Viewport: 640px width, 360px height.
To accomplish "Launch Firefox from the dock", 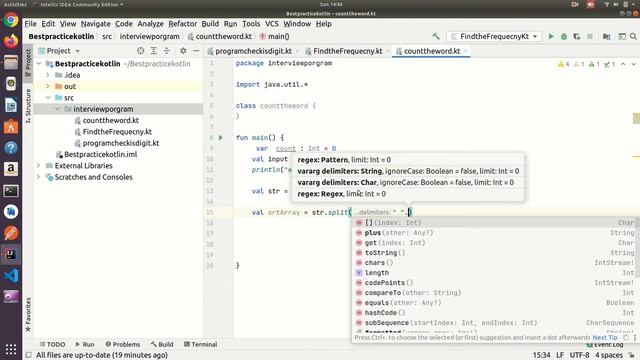I will point(11,41).
